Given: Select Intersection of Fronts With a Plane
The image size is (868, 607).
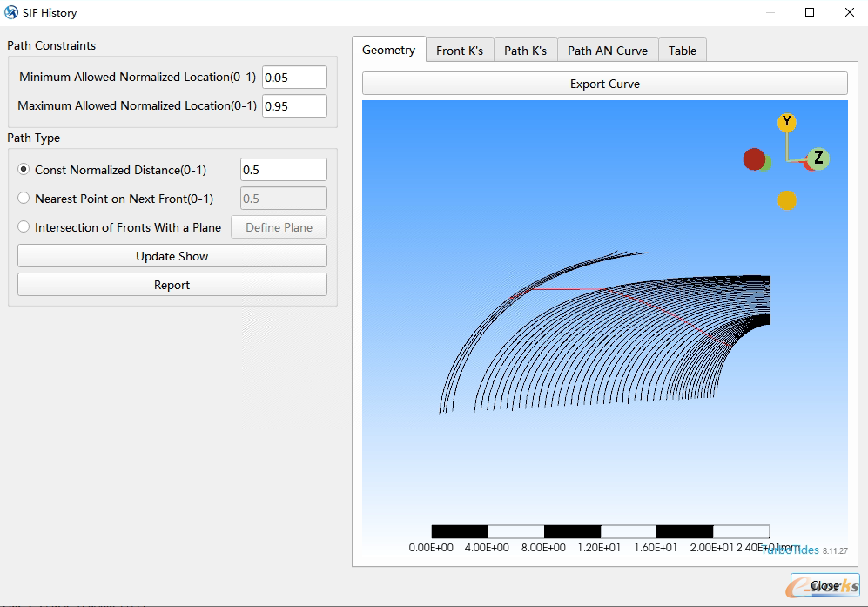Looking at the screenshot, I should point(24,227).
